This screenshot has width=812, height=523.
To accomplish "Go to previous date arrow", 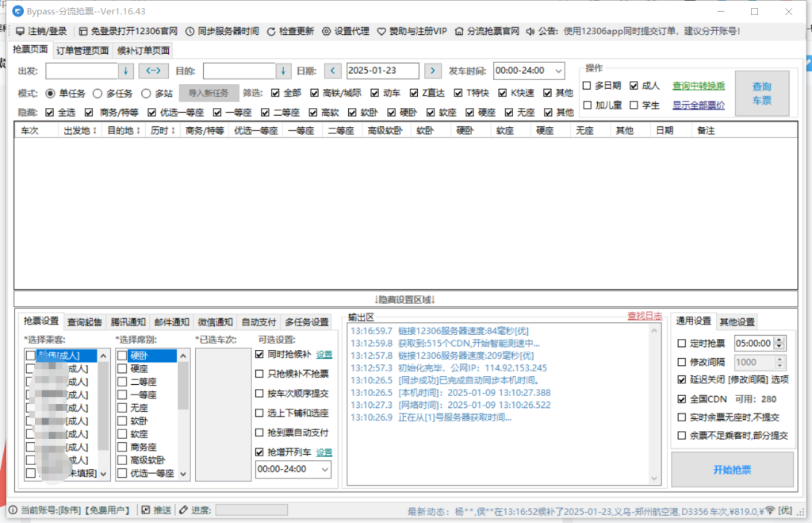I will 332,71.
